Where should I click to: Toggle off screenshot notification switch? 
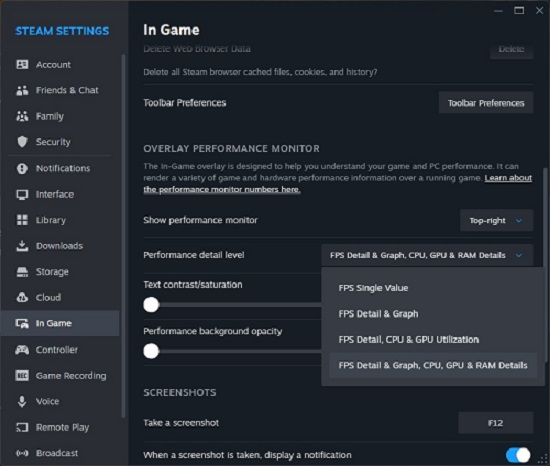click(x=518, y=455)
